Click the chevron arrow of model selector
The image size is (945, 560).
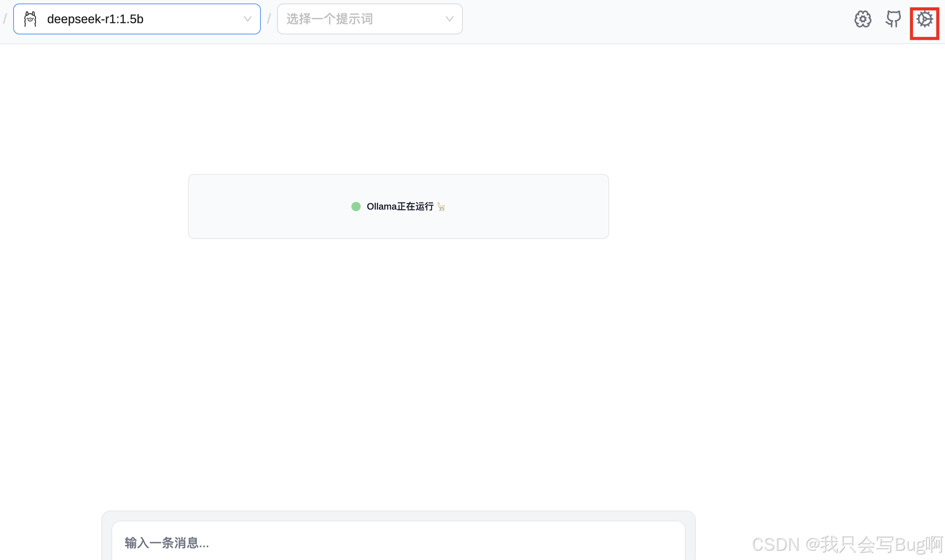tap(248, 19)
